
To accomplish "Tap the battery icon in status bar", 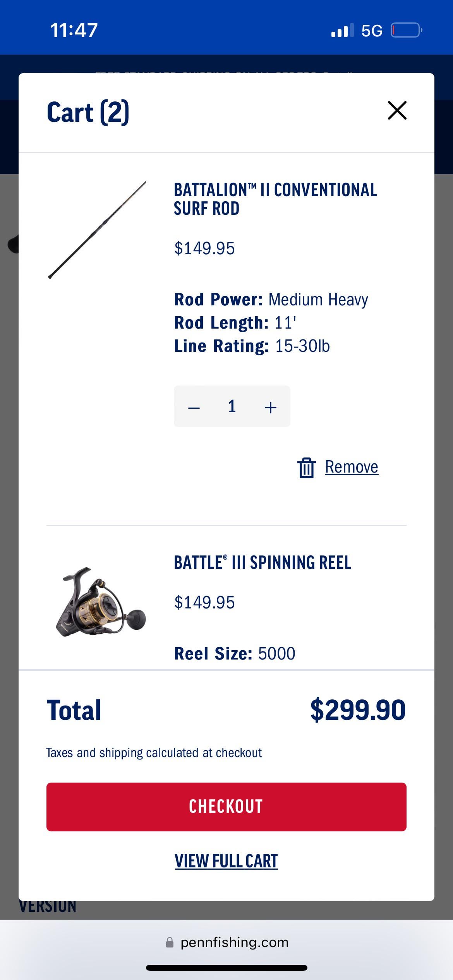I will [x=406, y=30].
